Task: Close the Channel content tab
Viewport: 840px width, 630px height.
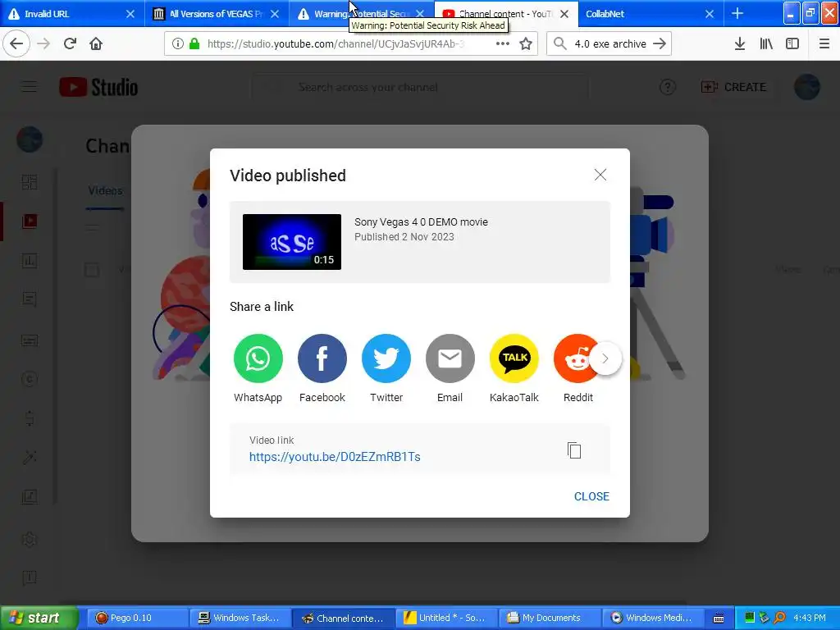Action: pyautogui.click(x=564, y=14)
